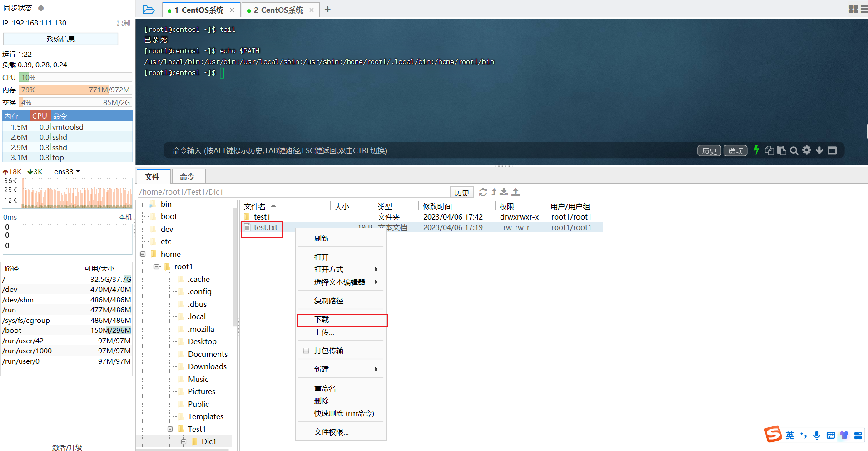Screen dimensions: 868x451
Task: Select the Downloads folder in tree
Action: [207, 366]
